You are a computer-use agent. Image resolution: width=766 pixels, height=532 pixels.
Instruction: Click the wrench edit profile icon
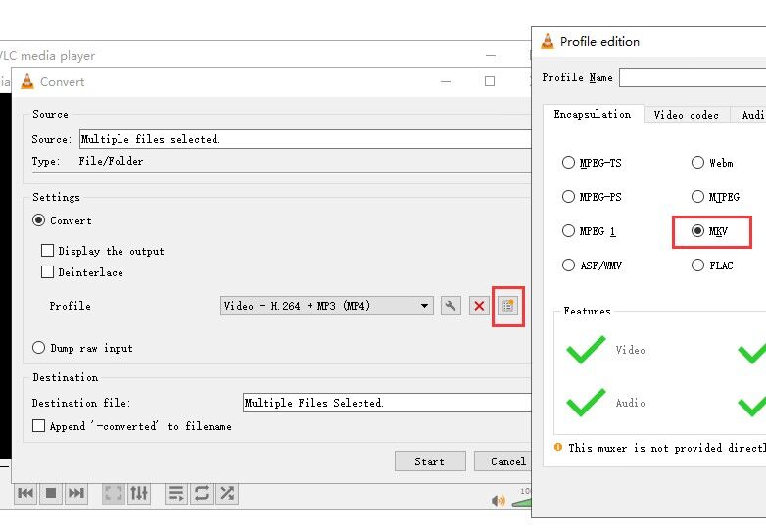coord(451,307)
